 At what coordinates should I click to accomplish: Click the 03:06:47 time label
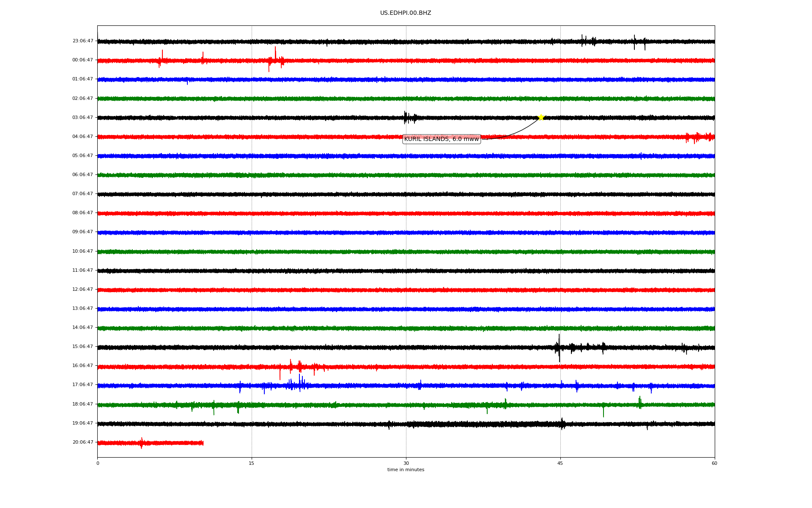click(x=82, y=118)
